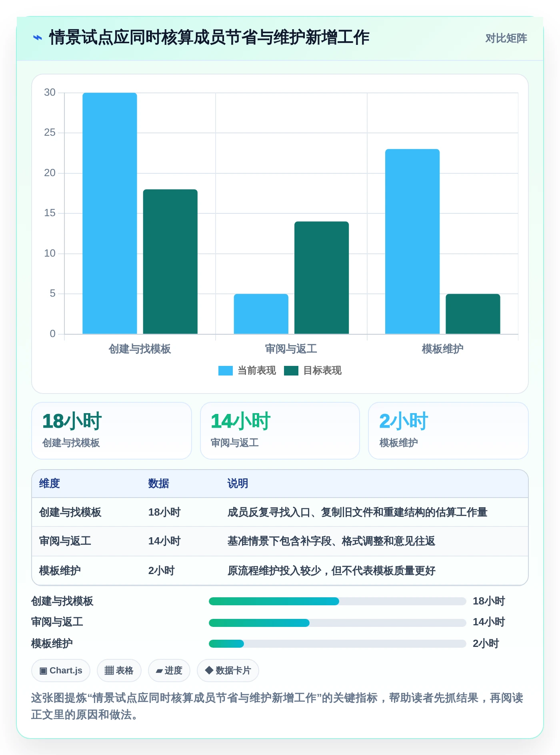The width and height of the screenshot is (560, 755).
Task: Select the Chart.js tag chip
Action: pyautogui.click(x=61, y=671)
